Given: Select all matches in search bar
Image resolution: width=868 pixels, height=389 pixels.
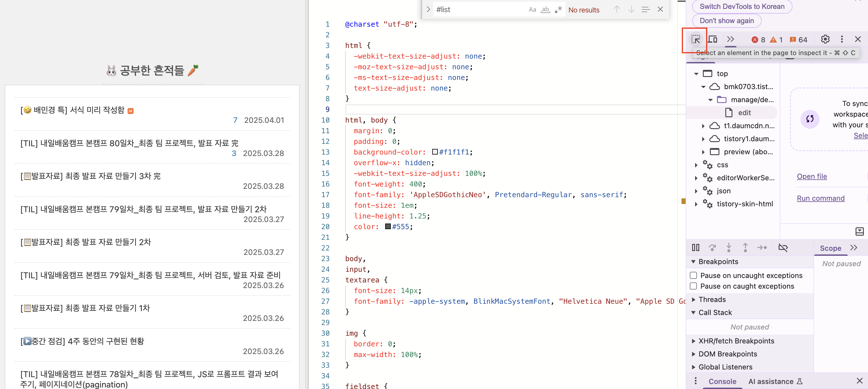Looking at the screenshot, I should click(x=646, y=9).
